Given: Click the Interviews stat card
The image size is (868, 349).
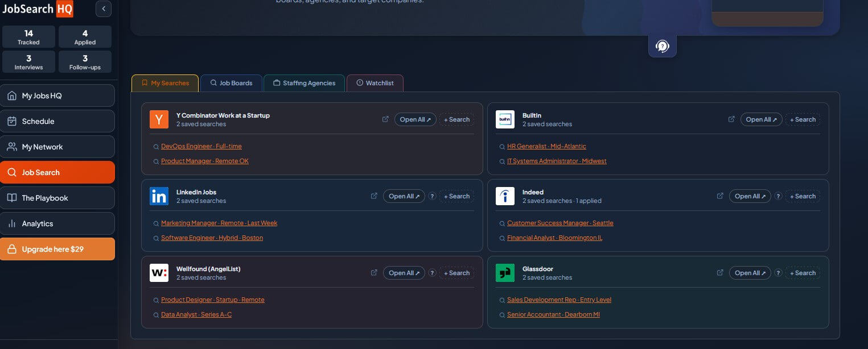Looking at the screenshot, I should click(x=28, y=62).
